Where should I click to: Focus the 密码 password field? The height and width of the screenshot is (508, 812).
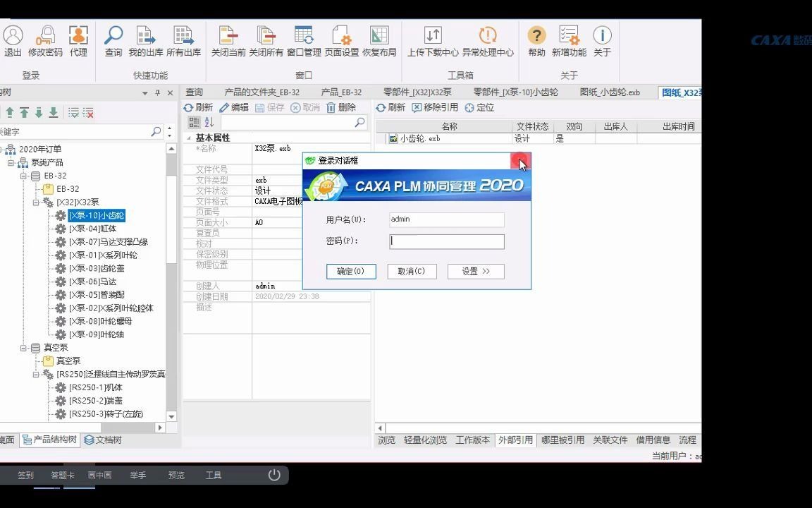click(447, 241)
